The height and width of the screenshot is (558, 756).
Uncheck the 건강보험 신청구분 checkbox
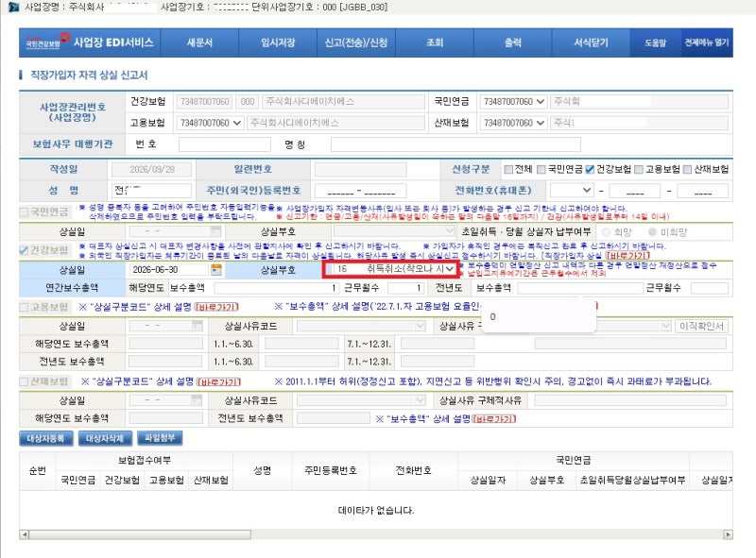click(590, 169)
